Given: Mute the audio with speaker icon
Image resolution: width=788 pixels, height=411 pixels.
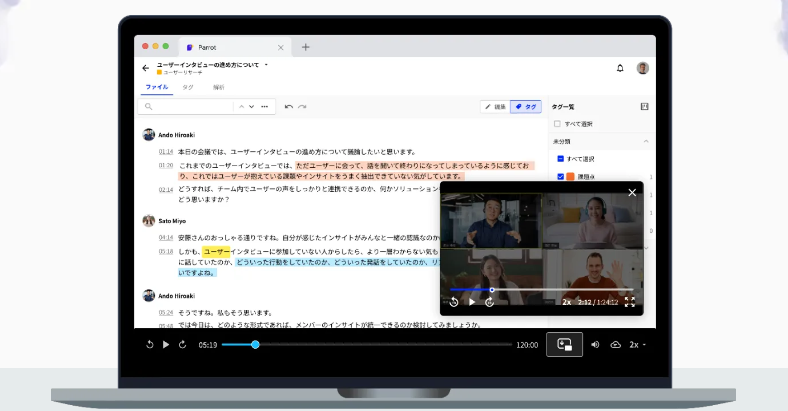Looking at the screenshot, I should tap(595, 345).
